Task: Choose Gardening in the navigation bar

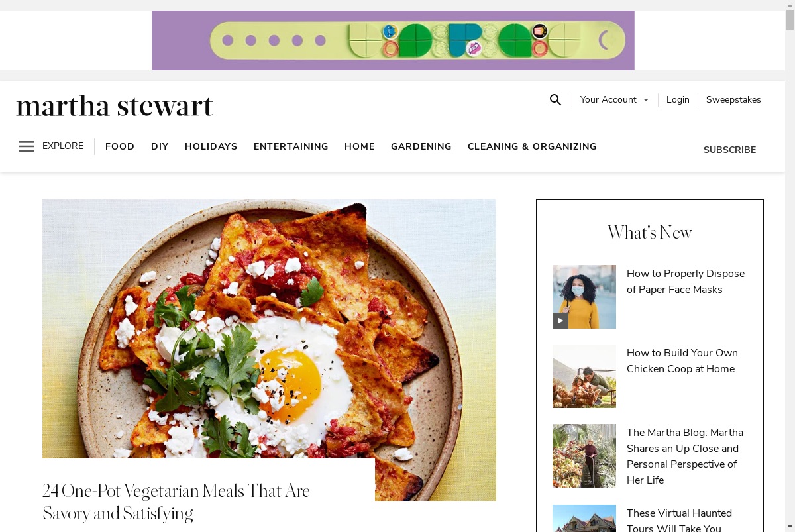Action: tap(421, 146)
